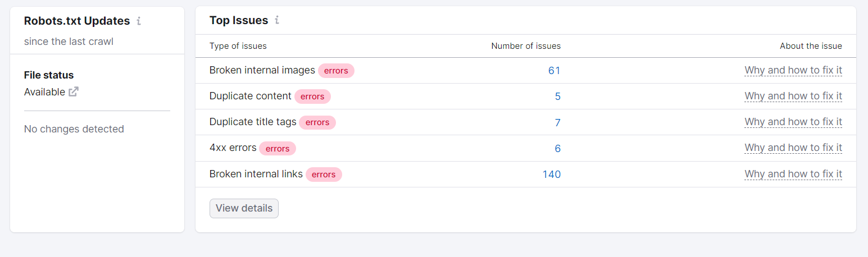This screenshot has width=868, height=257.
Task: Open the 61 broken internal images count
Action: tap(554, 71)
